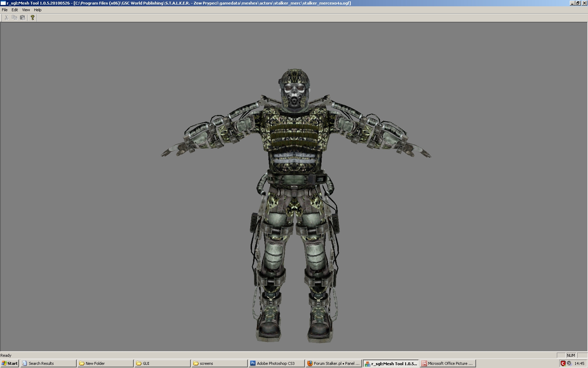
Task: Restore down the Mesh Tool window
Action: (578, 3)
